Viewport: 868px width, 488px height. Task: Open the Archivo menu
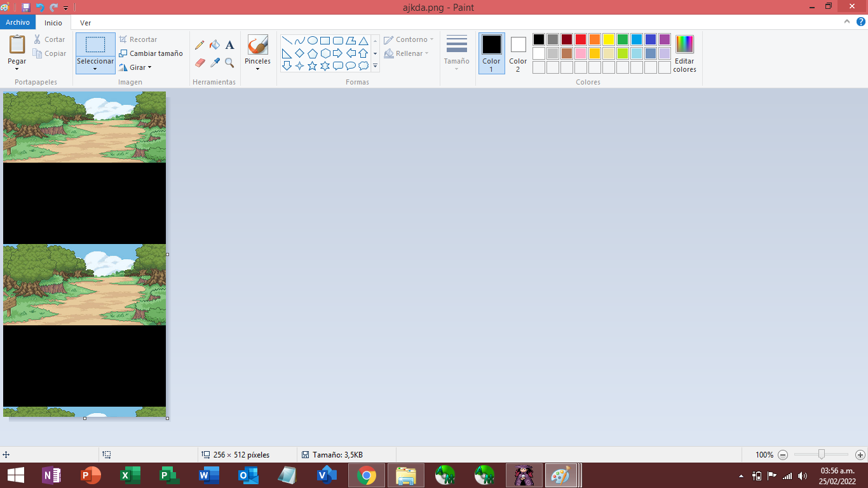coord(18,22)
